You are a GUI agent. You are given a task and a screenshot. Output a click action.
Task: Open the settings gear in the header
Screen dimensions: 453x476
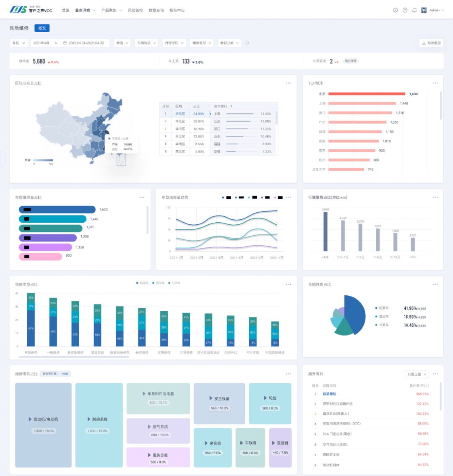pos(395,10)
